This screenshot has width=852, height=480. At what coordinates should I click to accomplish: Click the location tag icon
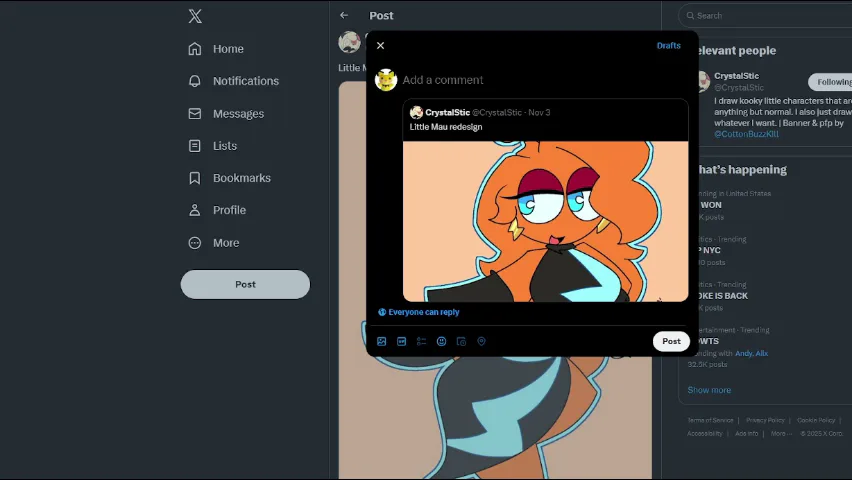(481, 341)
